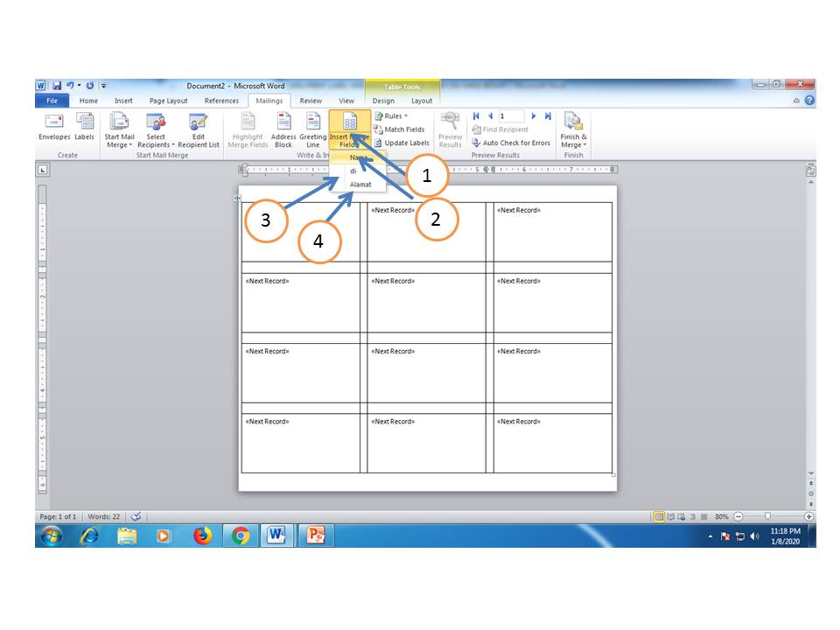This screenshot has height=630, width=840.
Task: Click Update Labels
Action: (x=402, y=143)
